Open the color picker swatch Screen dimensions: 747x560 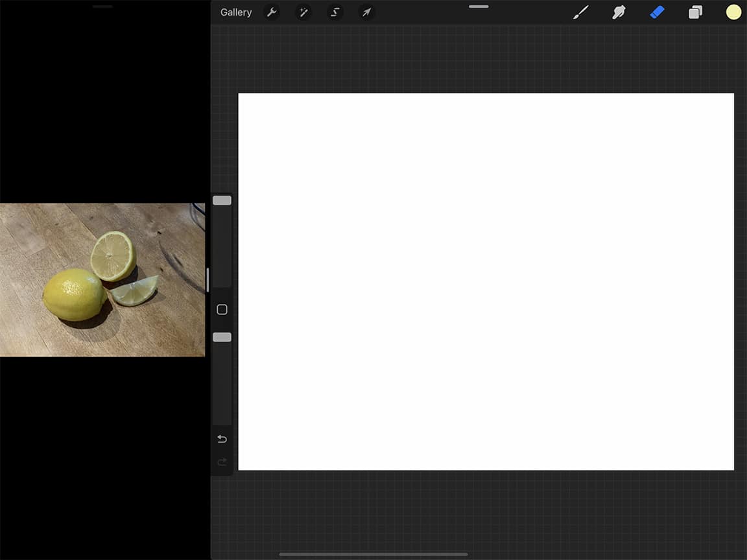click(733, 12)
